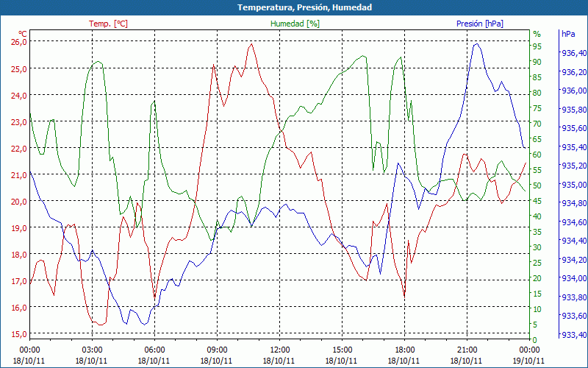
Task: Select the '935,80' pressure axis value
Action: pos(574,109)
